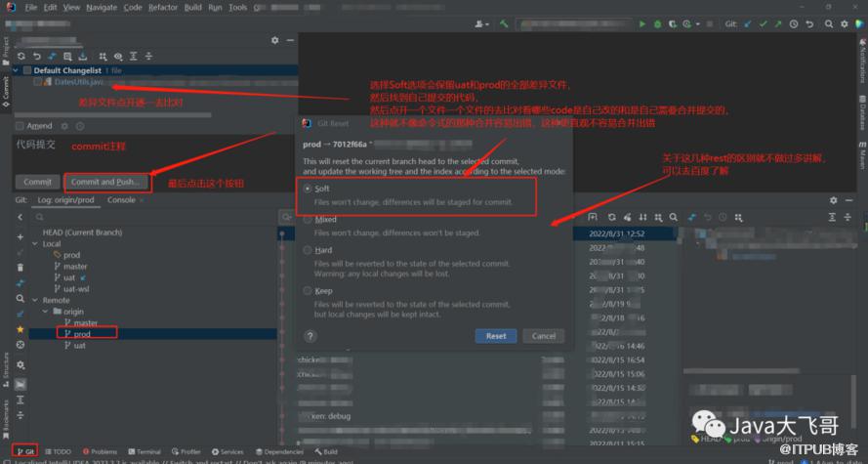Tick the Amend checkbox

[x=21, y=126]
